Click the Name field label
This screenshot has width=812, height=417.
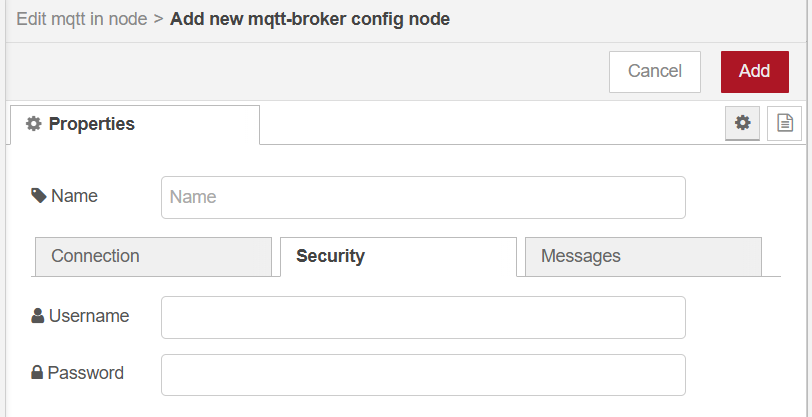[x=74, y=196]
